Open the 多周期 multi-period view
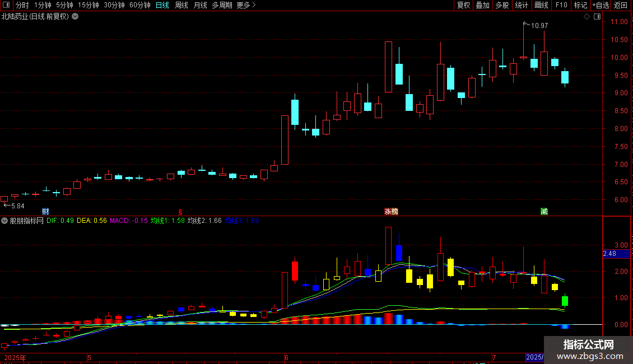 click(222, 5)
